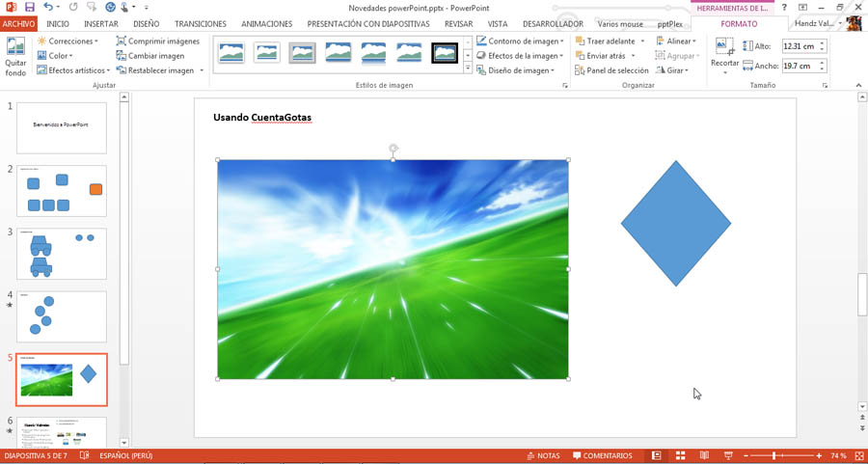This screenshot has width=868, height=464.
Task: Open Contorno de imagen dropdown
Action: [520, 41]
